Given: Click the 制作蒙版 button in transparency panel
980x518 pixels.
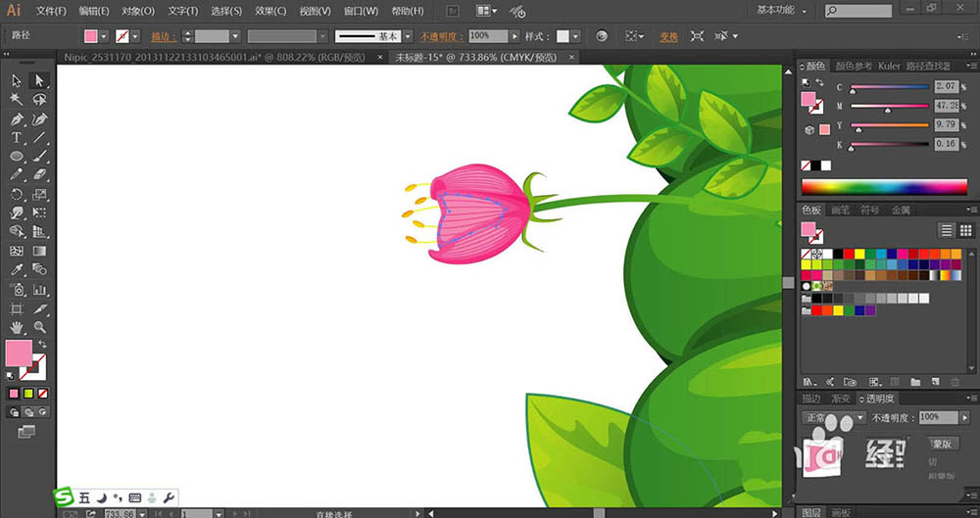Looking at the screenshot, I should coord(941,443).
